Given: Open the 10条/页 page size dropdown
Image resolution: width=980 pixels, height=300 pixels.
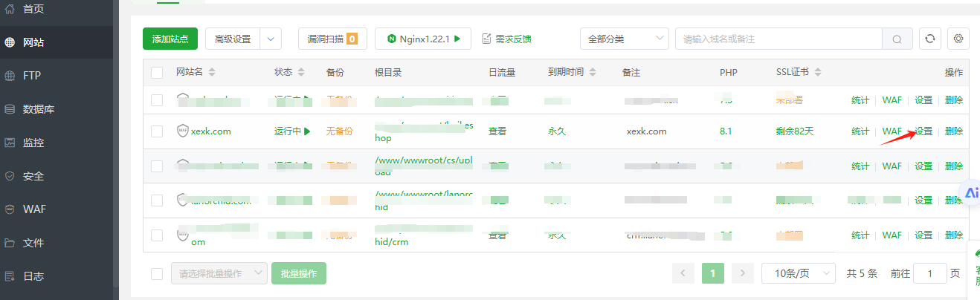Looking at the screenshot, I should (799, 273).
